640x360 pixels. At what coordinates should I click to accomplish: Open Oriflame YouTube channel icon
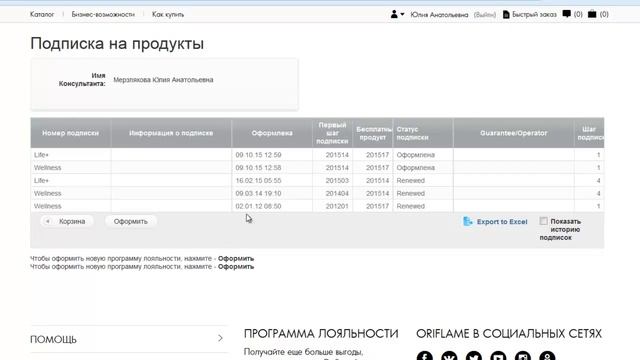498,356
